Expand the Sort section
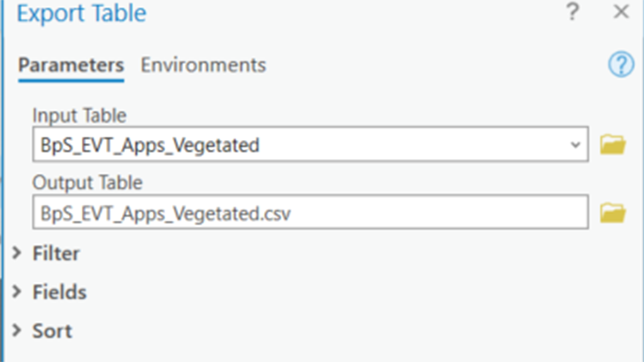Image resolution: width=644 pixels, height=362 pixels. point(52,331)
